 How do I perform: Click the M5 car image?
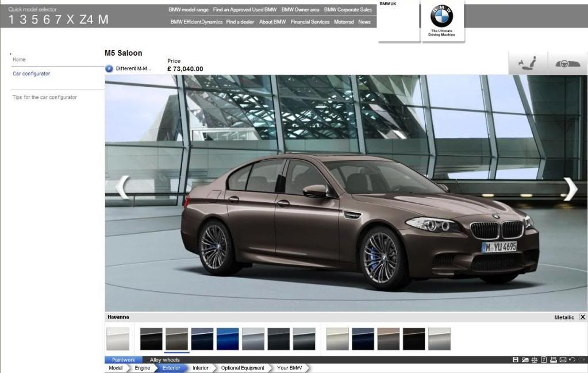coord(360,221)
